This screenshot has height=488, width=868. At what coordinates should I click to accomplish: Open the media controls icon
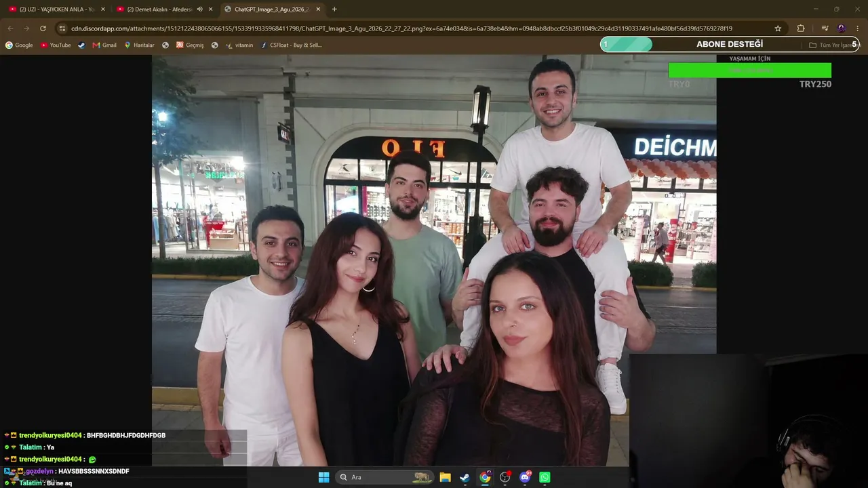(825, 28)
